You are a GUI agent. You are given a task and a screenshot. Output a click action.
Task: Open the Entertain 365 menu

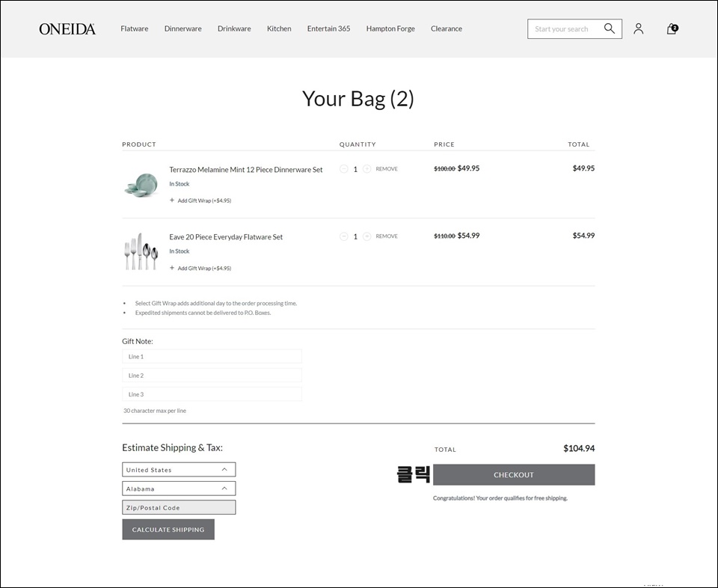[328, 28]
